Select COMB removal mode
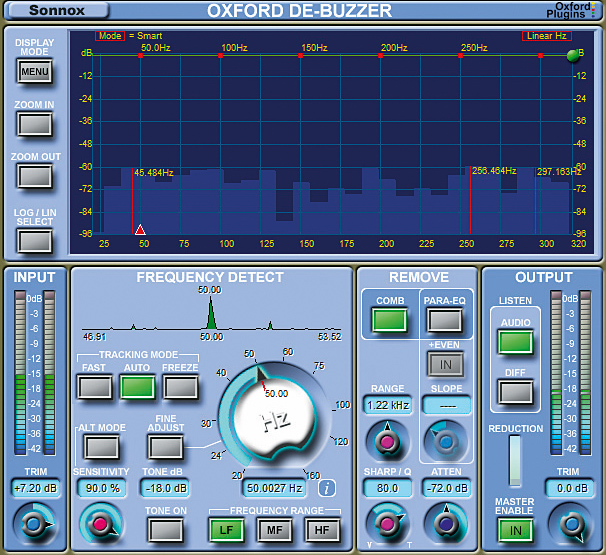Screen dimensions: 606x555 pos(390,320)
